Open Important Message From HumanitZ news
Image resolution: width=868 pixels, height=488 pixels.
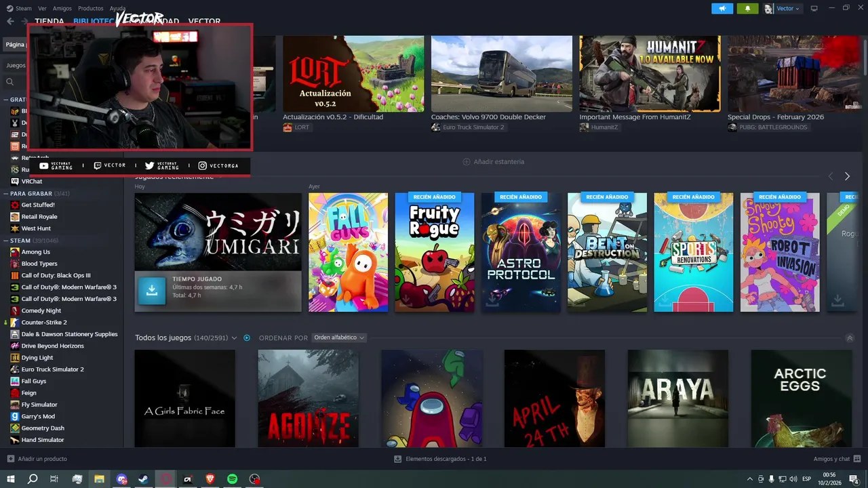pyautogui.click(x=650, y=74)
